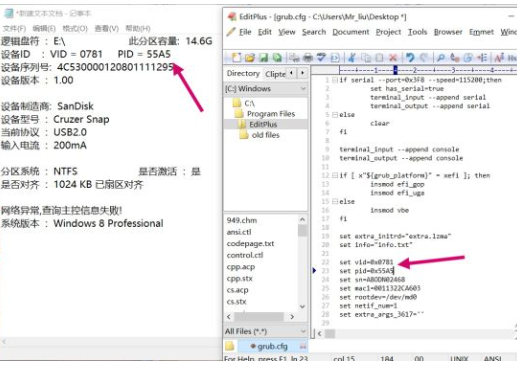Image resolution: width=517 pixels, height=366 pixels.
Task: Select the C:\ folder in directory tree
Action: 244,103
